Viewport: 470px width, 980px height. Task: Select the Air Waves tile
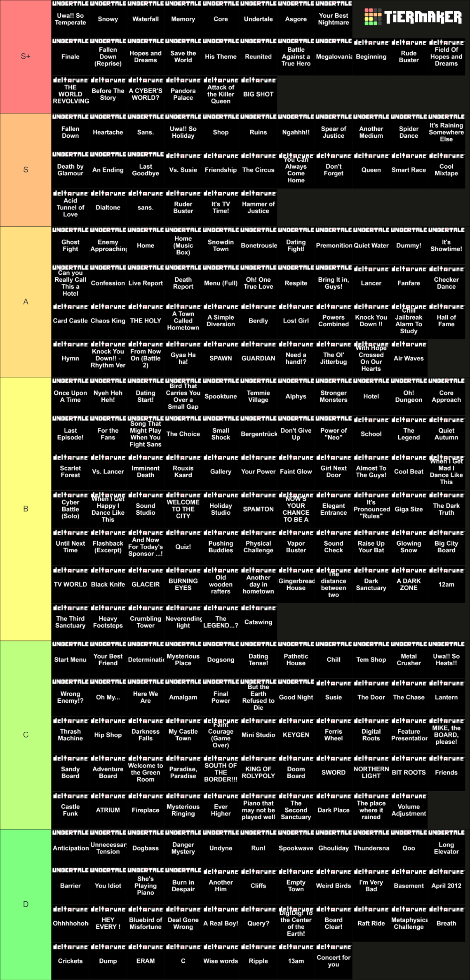pos(409,358)
